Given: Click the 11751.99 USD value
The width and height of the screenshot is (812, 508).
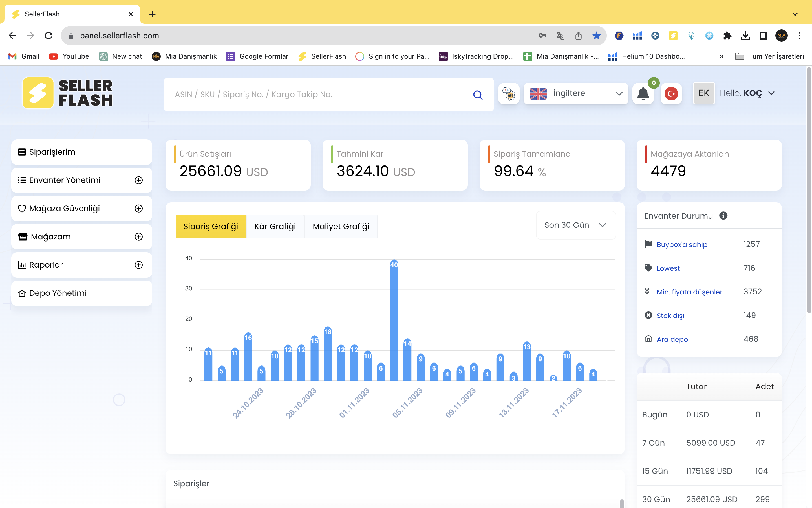Looking at the screenshot, I should (x=709, y=471).
